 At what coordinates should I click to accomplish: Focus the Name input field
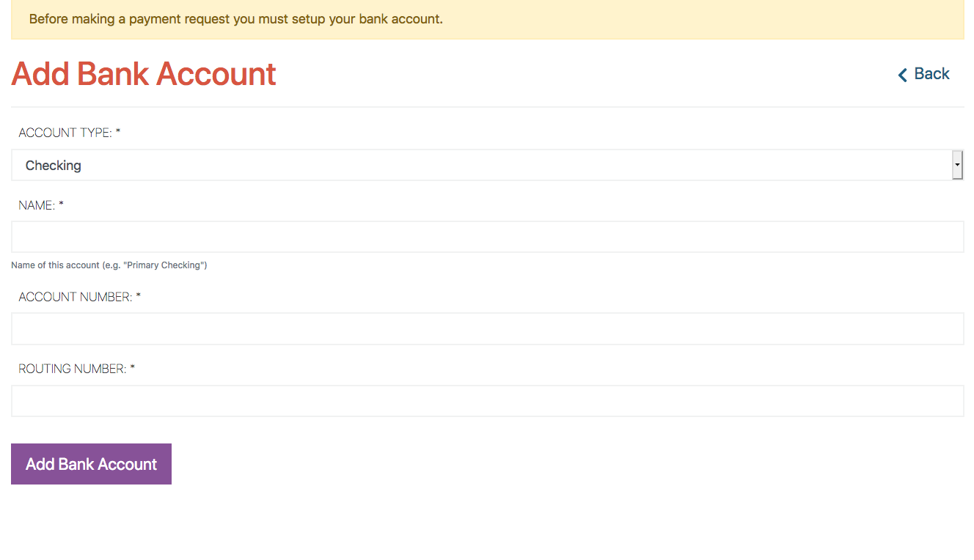[x=487, y=237]
